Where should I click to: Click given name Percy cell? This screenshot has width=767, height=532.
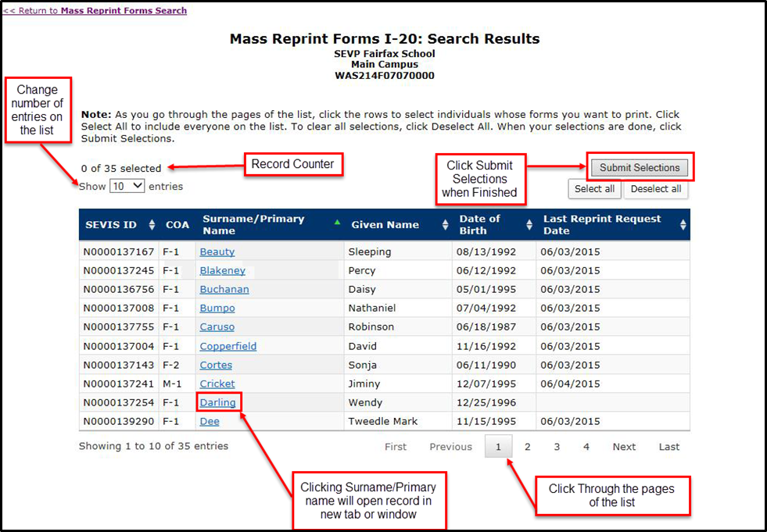(x=398, y=270)
